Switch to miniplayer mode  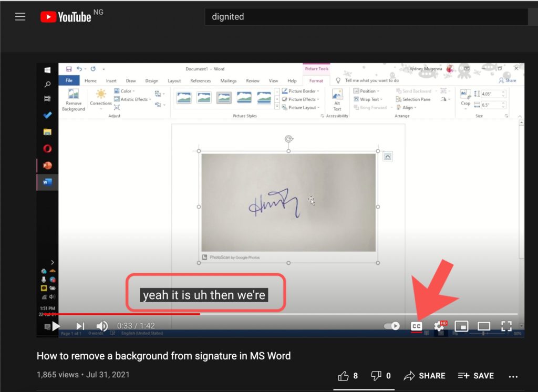coord(461,326)
